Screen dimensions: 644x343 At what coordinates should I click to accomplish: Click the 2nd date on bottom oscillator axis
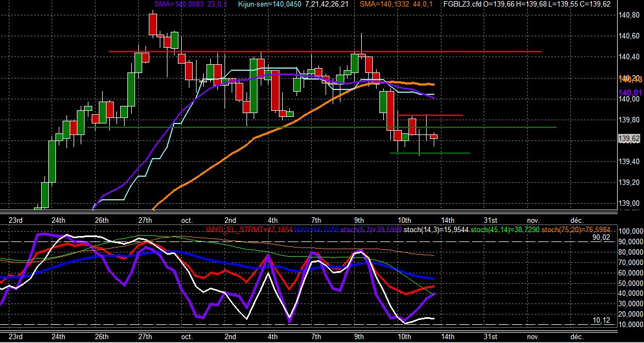pos(231,336)
